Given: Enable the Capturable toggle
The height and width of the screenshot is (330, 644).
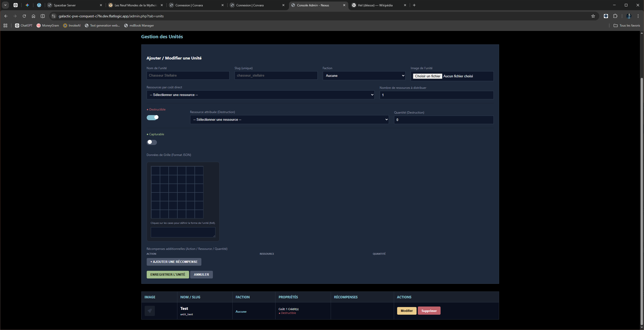Looking at the screenshot, I should coord(152,142).
